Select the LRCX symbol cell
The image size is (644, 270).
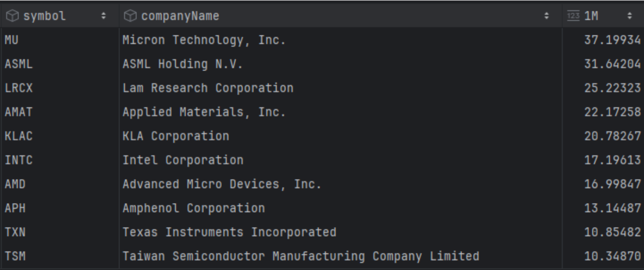19,88
